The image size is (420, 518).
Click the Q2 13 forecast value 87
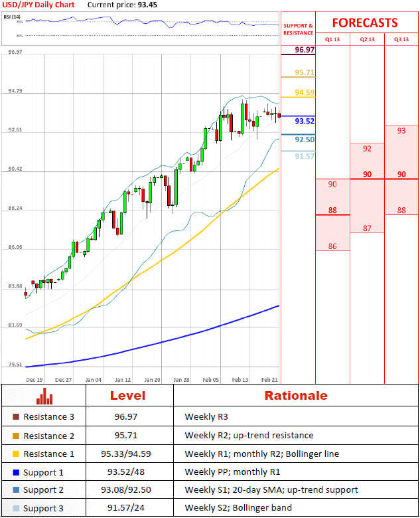click(x=367, y=228)
